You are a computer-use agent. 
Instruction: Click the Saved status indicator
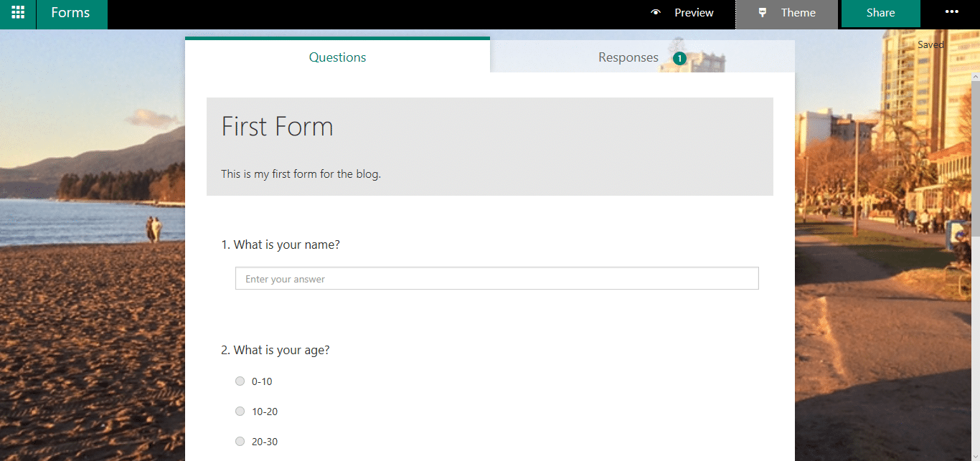(930, 44)
